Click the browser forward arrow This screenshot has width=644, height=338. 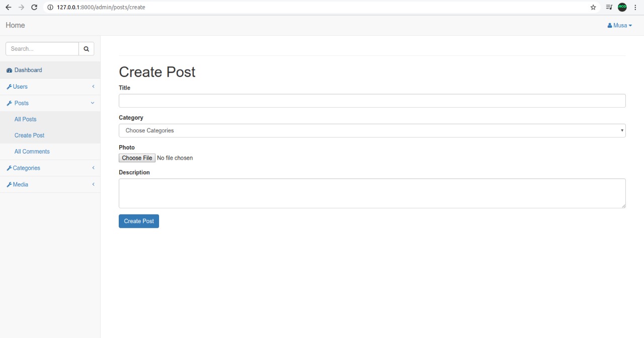tap(21, 8)
